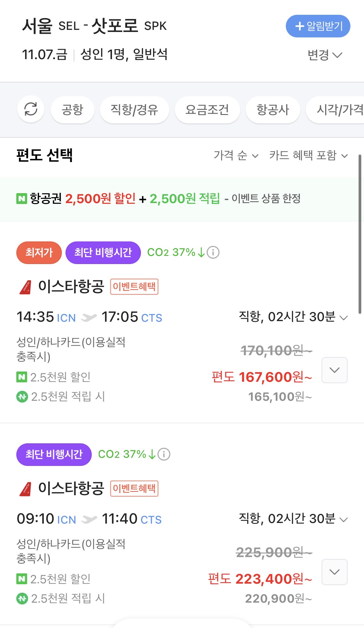Open the 카드 혜택 포함 dropdown

click(x=308, y=155)
